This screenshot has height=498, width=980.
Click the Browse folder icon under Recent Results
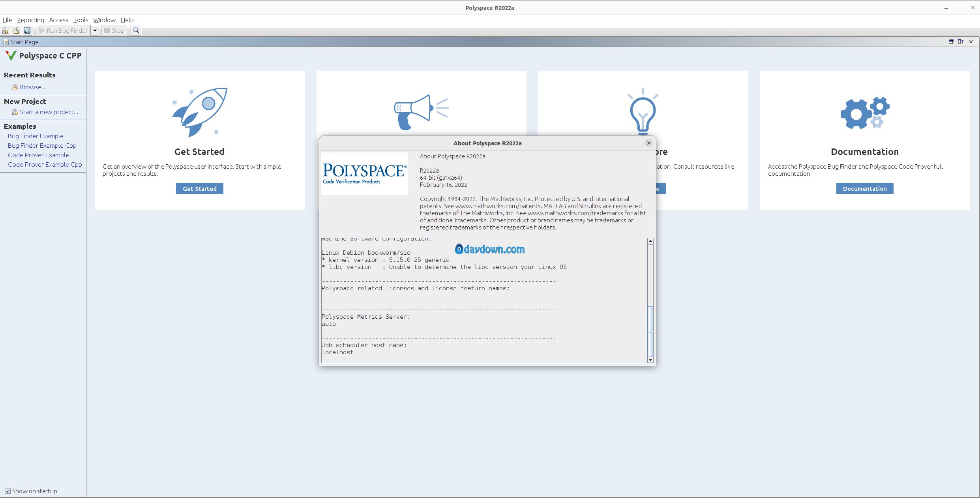(15, 87)
